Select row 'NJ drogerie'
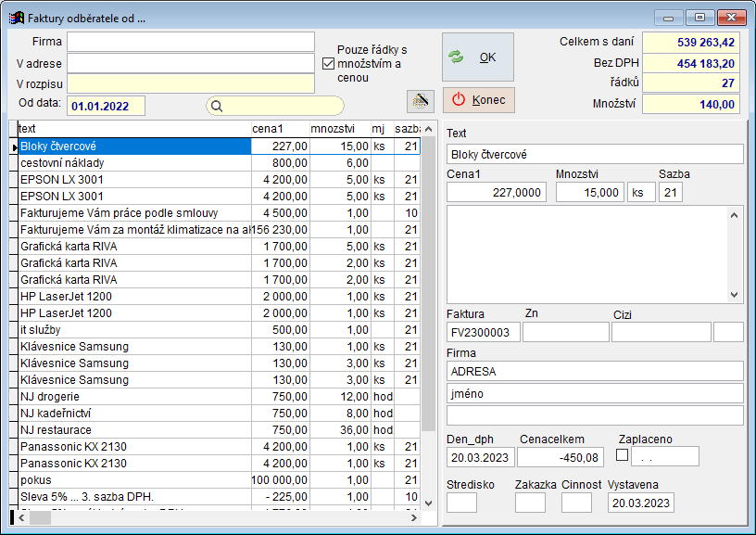The height and width of the screenshot is (535, 756). tap(219, 397)
